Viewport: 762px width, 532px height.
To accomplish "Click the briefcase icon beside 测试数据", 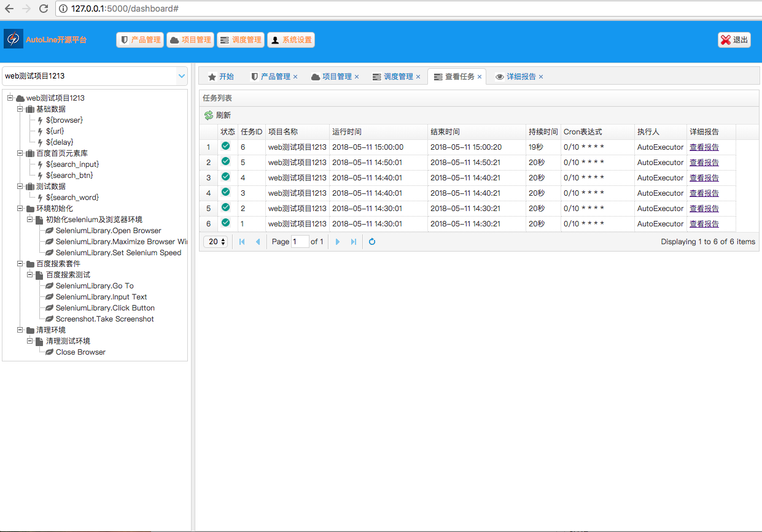I will tap(30, 187).
